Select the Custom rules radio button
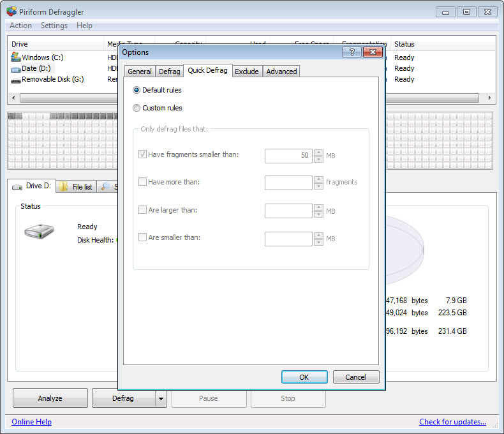Viewport: 504px width, 434px height. [x=137, y=108]
